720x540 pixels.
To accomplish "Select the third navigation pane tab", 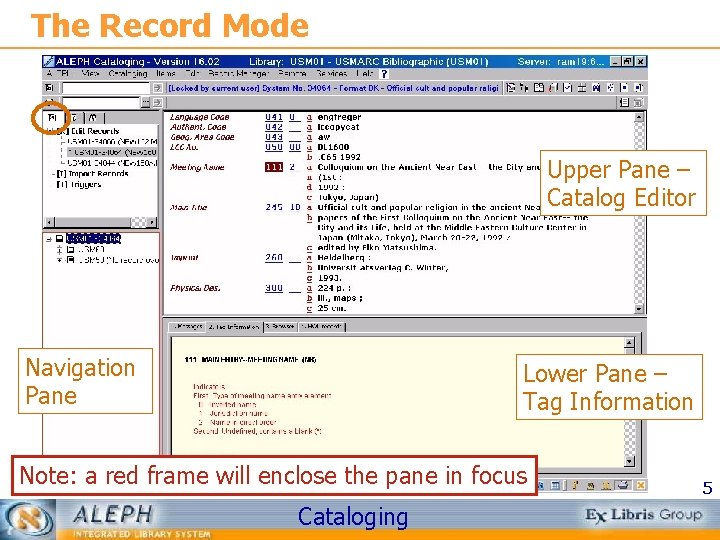I will tap(93, 118).
